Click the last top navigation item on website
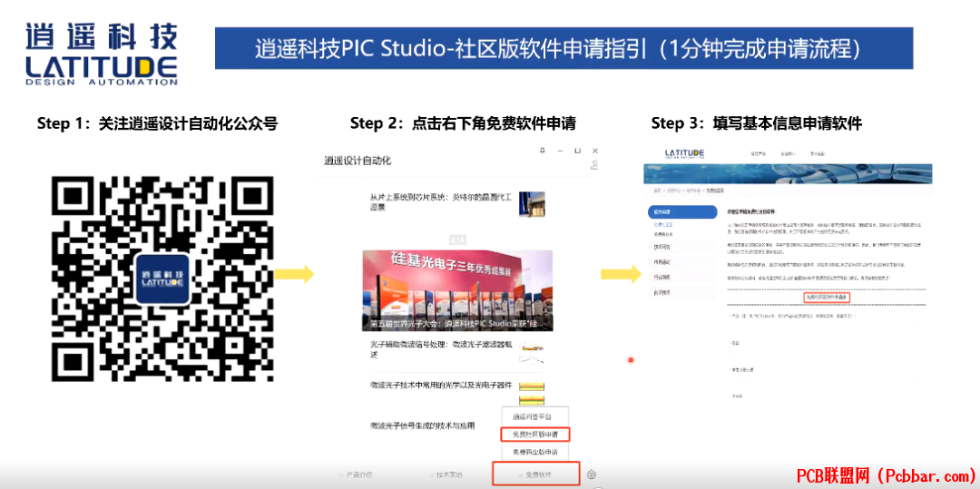The image size is (980, 489). point(818,153)
